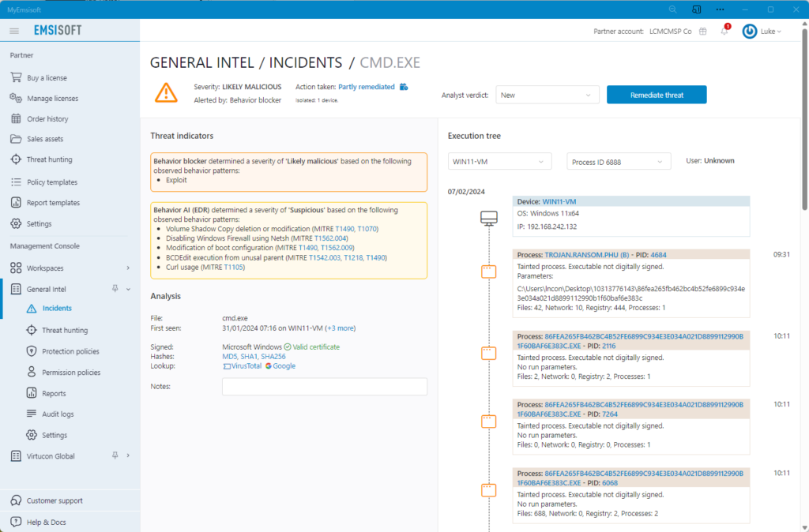
Task: Toggle the pin next to Virtucon Global
Action: pyautogui.click(x=115, y=455)
